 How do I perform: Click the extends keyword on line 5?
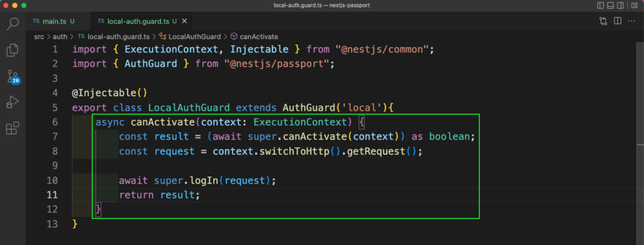257,108
